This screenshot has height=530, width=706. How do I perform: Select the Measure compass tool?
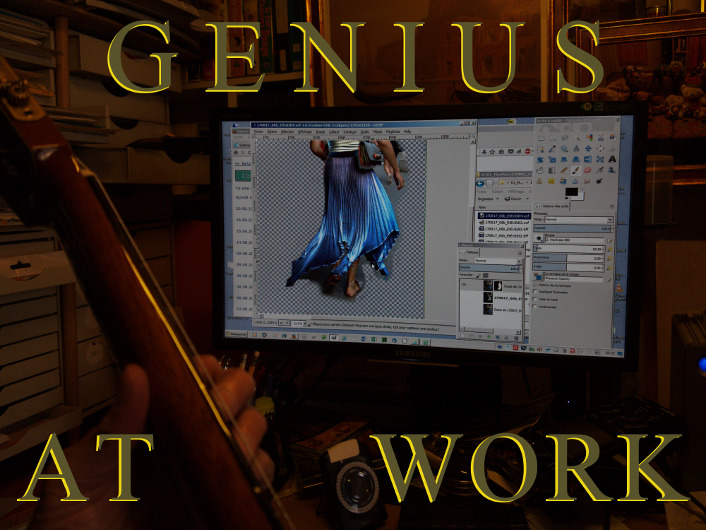pyautogui.click(x=577, y=149)
